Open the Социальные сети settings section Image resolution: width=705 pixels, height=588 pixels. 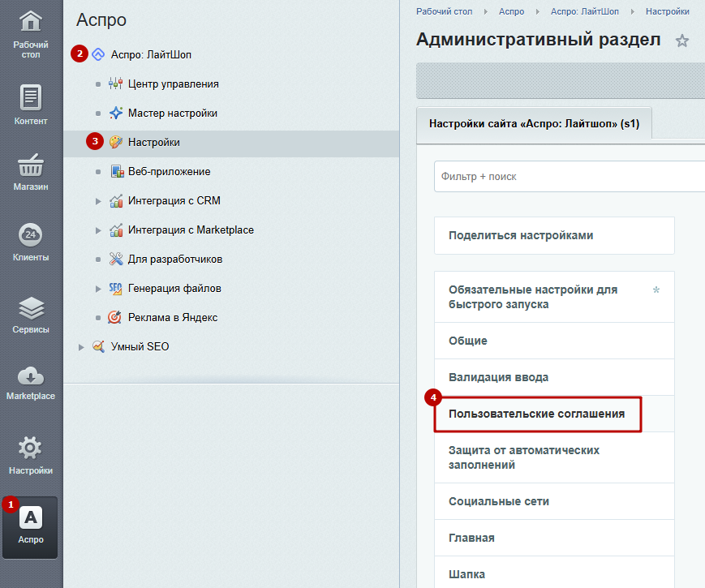pos(499,501)
